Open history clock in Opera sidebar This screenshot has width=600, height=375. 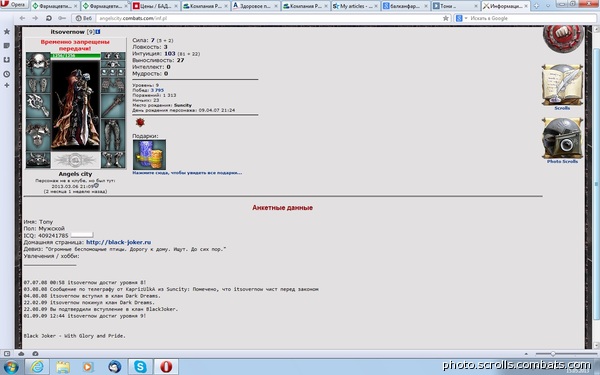click(x=7, y=74)
